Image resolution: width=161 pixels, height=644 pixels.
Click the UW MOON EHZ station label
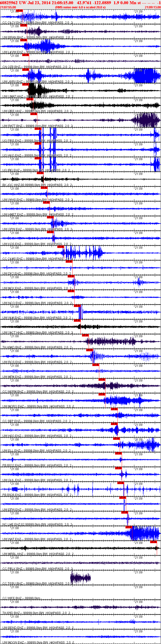pos(13,643)
